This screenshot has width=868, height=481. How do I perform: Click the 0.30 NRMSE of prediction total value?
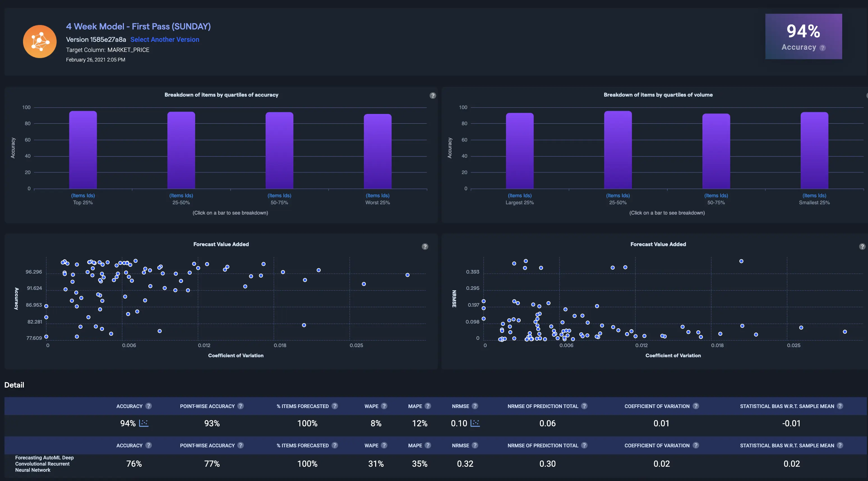tap(548, 464)
